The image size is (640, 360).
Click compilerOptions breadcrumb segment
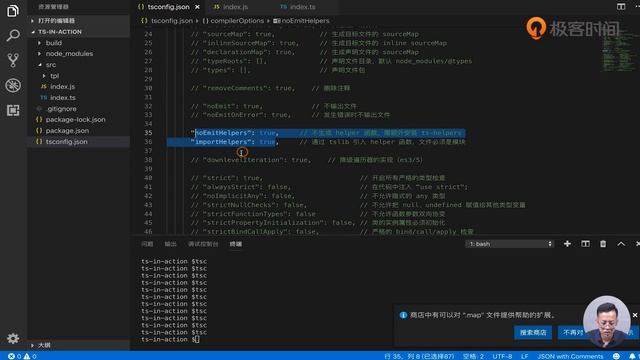point(237,20)
